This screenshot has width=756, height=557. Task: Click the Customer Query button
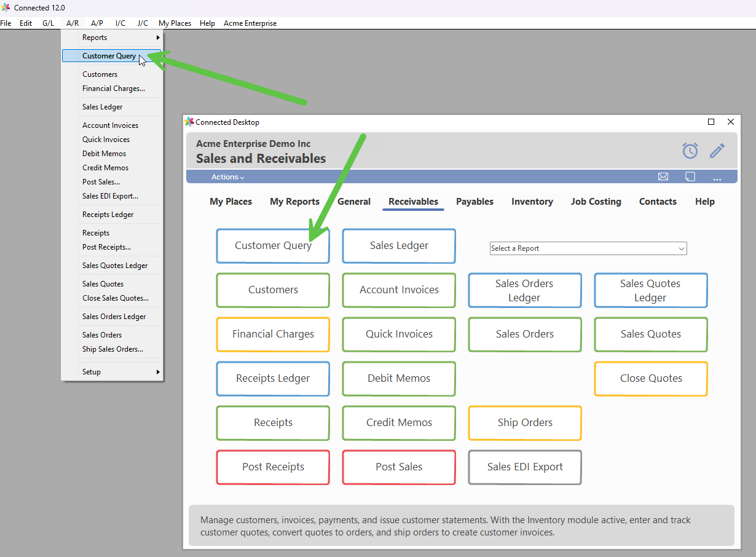[x=273, y=246]
